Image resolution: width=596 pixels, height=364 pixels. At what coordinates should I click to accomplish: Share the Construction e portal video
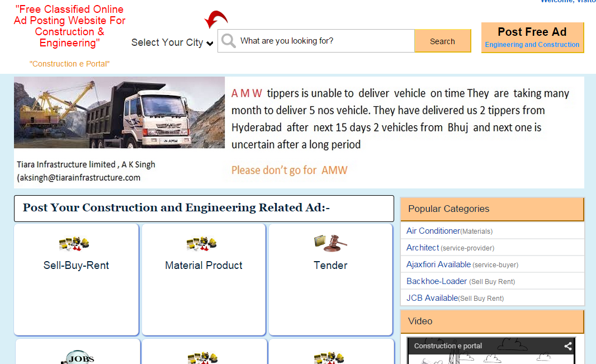(x=568, y=346)
